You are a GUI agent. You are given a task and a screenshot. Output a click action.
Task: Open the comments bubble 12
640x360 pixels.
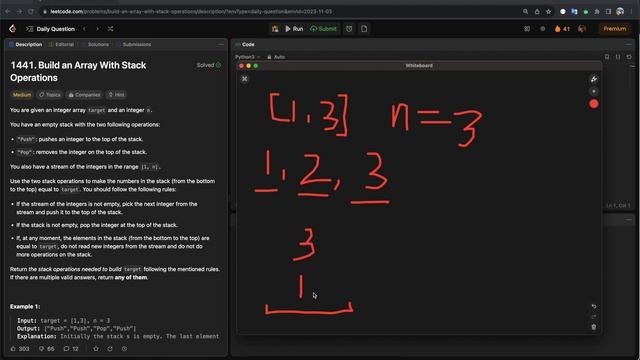[71, 349]
